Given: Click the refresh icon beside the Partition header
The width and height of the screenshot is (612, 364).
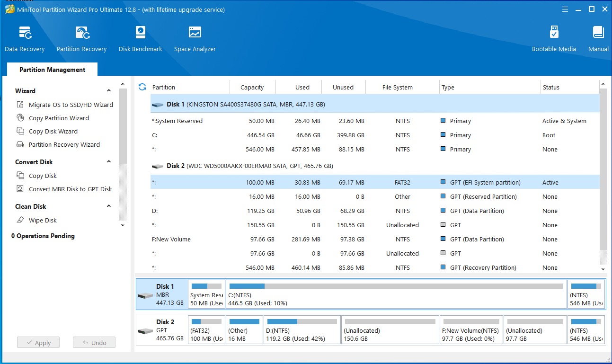Looking at the screenshot, I should (x=142, y=87).
